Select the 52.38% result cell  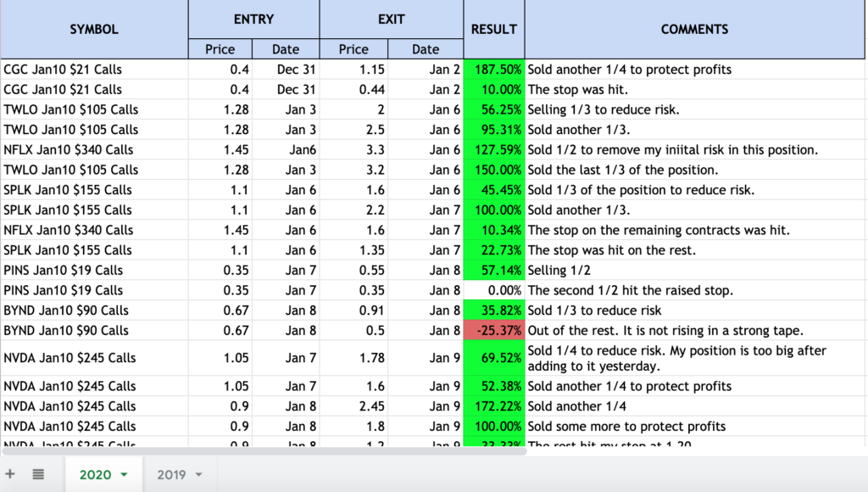coord(494,386)
